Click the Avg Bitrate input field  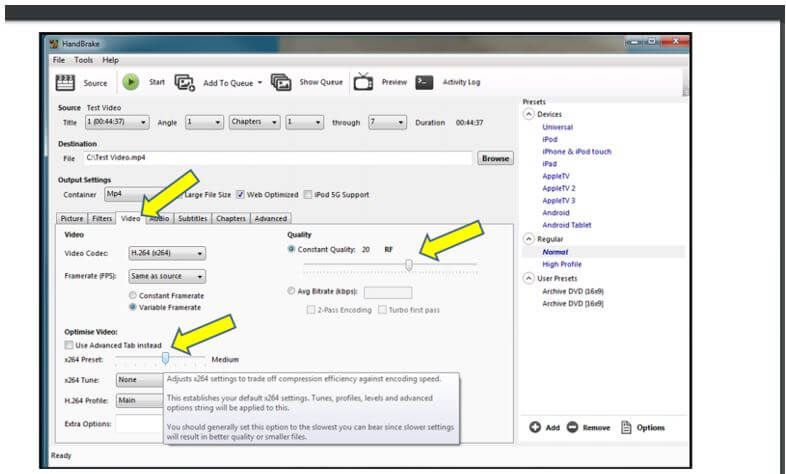point(388,292)
